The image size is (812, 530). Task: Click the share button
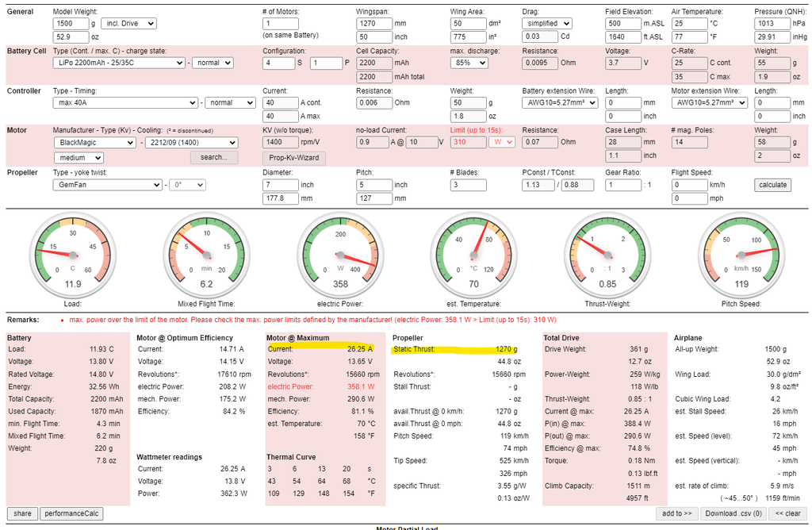click(x=22, y=513)
